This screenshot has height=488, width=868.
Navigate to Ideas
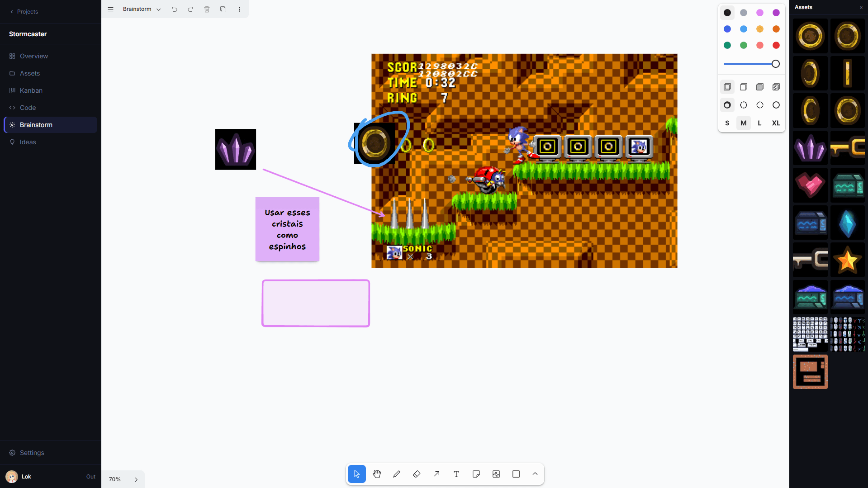(51, 142)
